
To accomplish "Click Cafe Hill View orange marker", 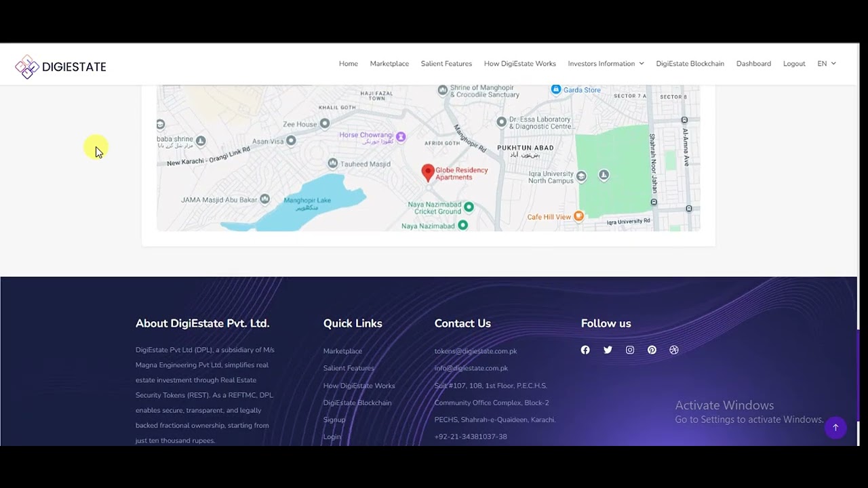I will click(x=578, y=216).
